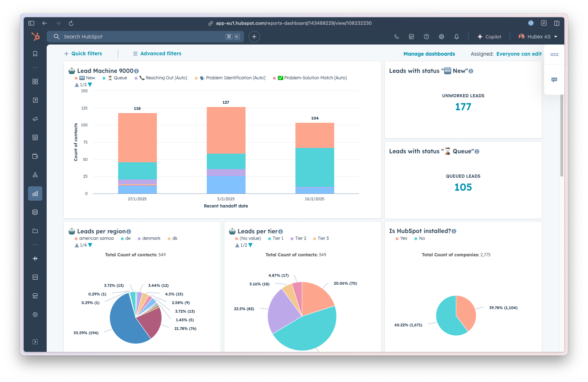Open Hubex AS account dropdown
The height and width of the screenshot is (382, 588).
(x=538, y=37)
